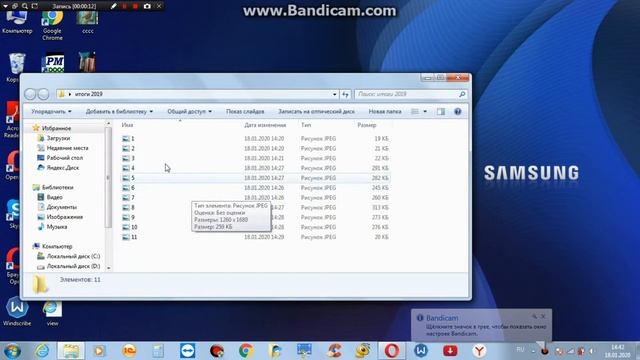Open Internet Explorer from the taskbar
The image size is (640, 360).
pos(42,351)
